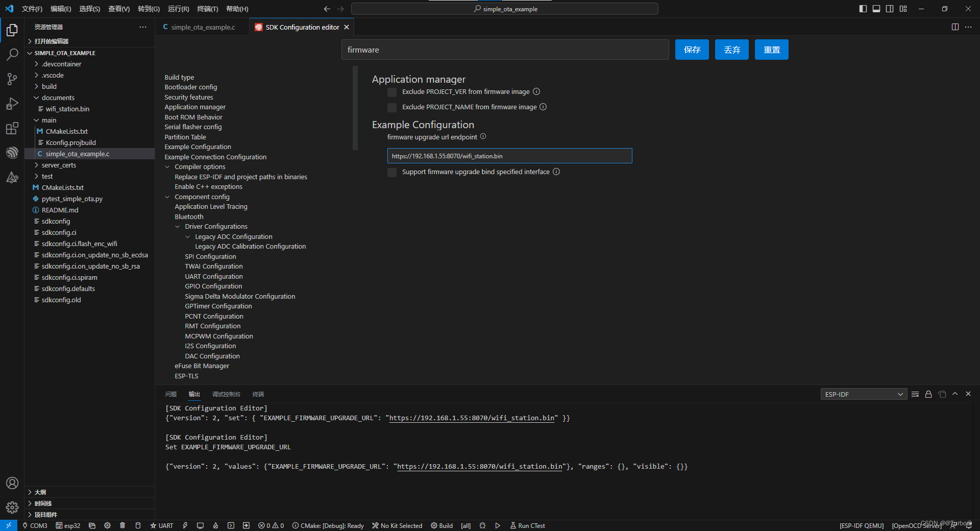Open wifi_station.bin in the explorer

click(x=67, y=109)
